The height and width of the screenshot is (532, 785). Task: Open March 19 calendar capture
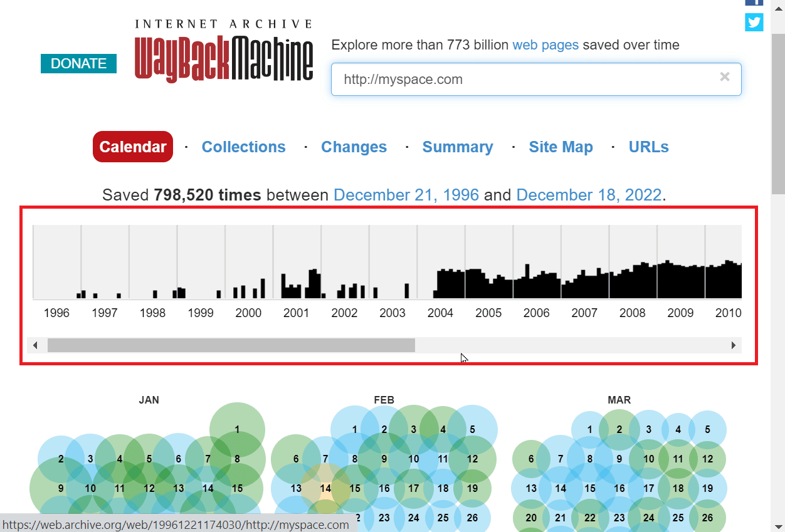tap(707, 489)
